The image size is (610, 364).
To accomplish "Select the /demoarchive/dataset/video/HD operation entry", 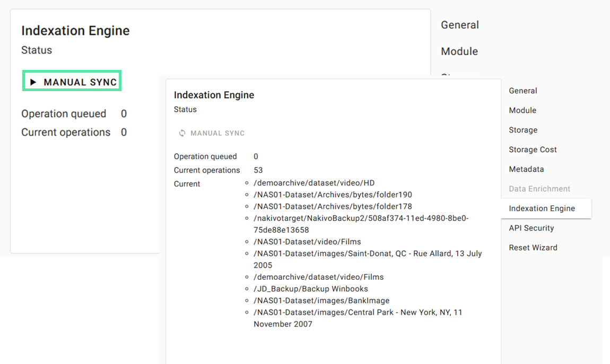I will pyautogui.click(x=314, y=183).
